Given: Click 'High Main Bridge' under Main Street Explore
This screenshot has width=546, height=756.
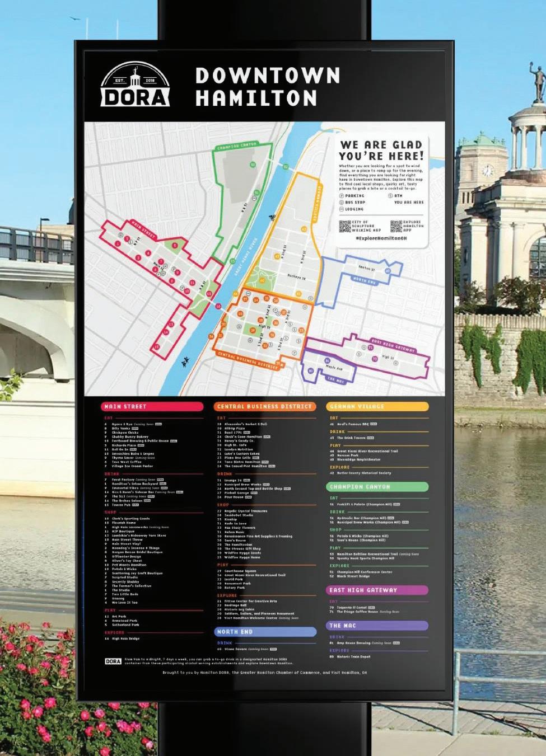Looking at the screenshot, I should click(x=126, y=638).
